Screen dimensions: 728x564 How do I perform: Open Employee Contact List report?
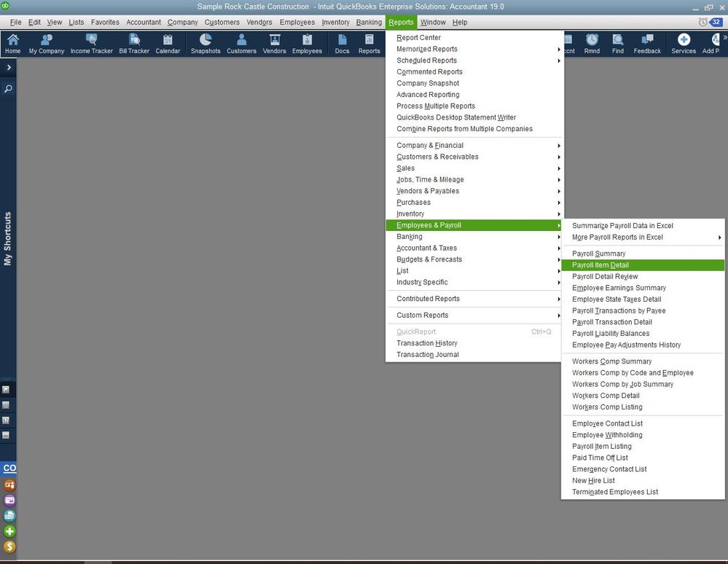643,423
